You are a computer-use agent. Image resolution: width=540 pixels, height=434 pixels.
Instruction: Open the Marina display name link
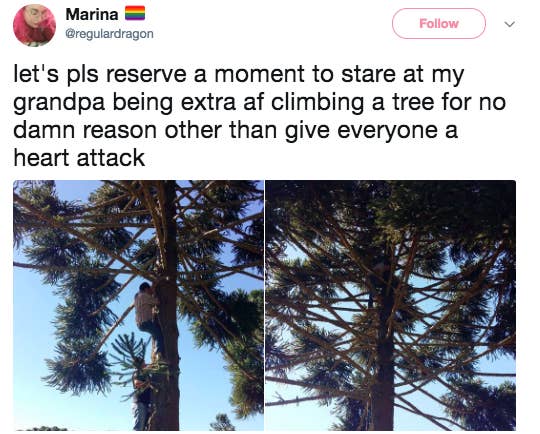92,14
